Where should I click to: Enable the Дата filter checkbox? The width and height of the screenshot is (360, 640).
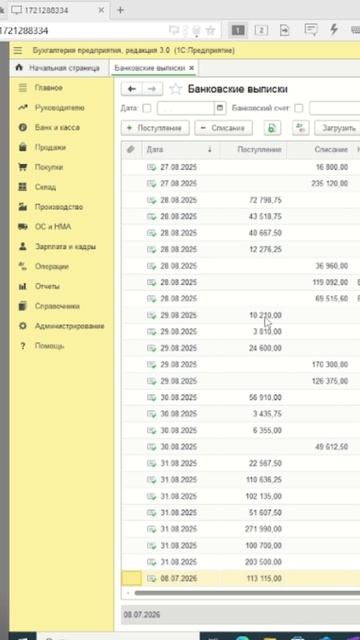pos(147,108)
